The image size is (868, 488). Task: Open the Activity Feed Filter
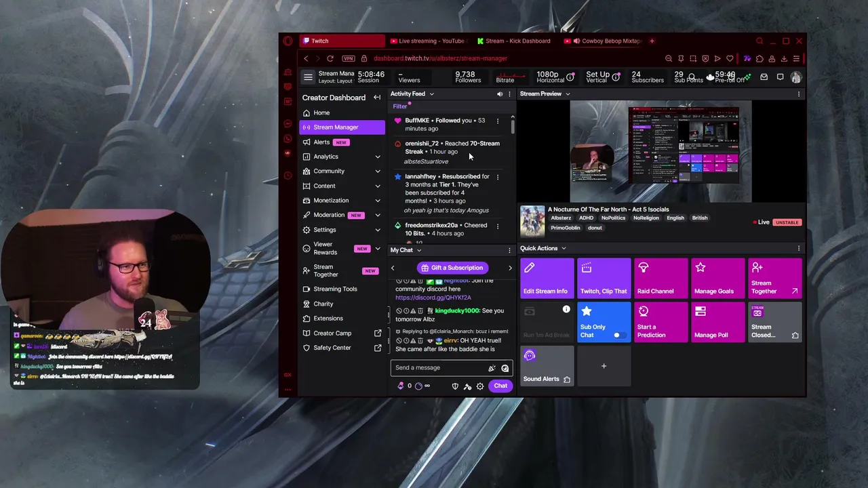click(400, 106)
